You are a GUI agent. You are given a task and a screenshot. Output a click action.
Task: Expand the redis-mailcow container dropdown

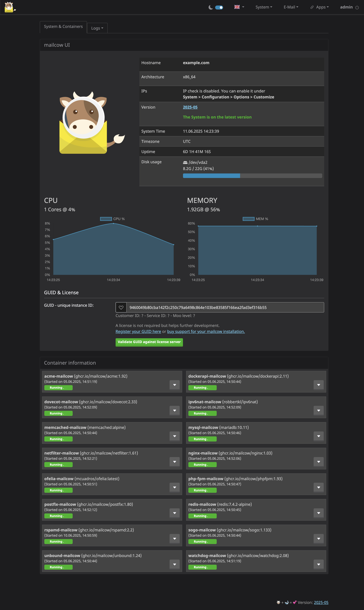(x=319, y=513)
